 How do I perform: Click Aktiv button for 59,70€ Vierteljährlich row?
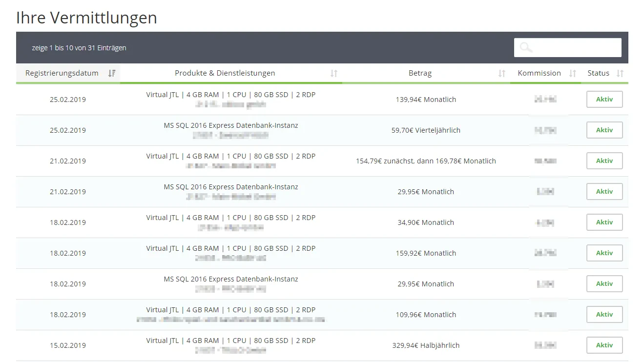pos(604,130)
